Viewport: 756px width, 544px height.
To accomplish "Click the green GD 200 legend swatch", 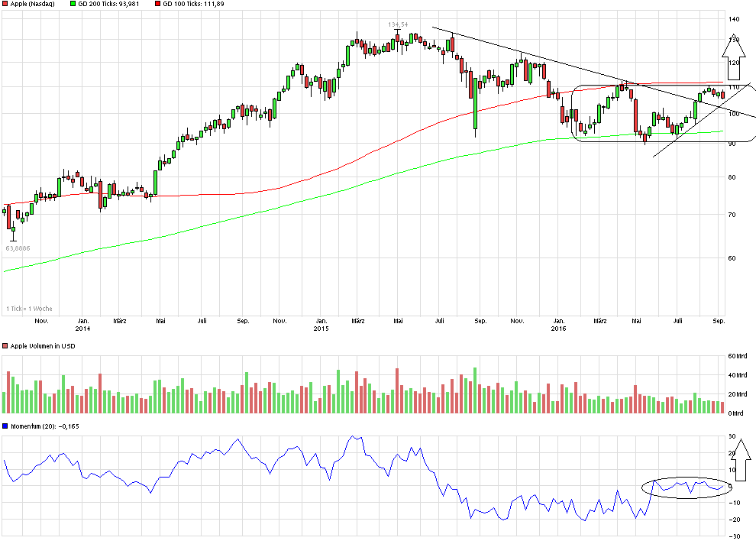I will point(73,4).
